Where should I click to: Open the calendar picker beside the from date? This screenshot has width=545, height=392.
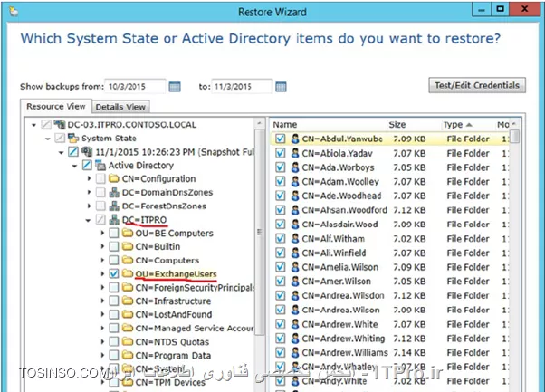click(175, 87)
